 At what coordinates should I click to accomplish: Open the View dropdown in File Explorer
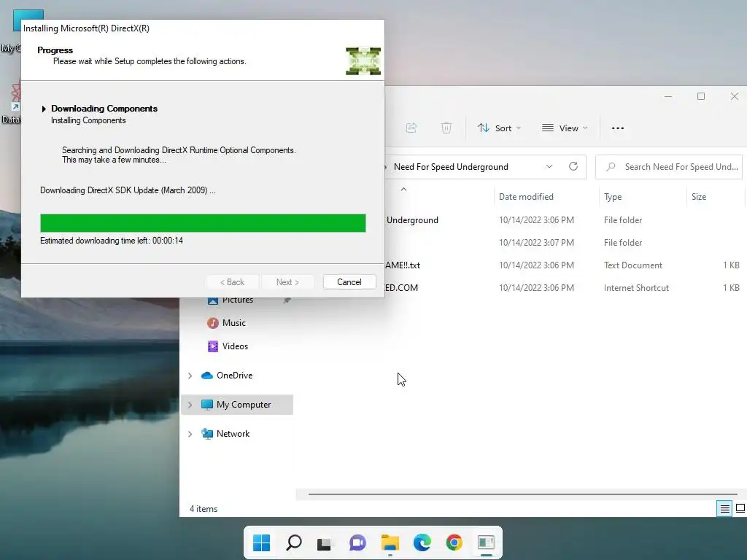[x=565, y=128]
